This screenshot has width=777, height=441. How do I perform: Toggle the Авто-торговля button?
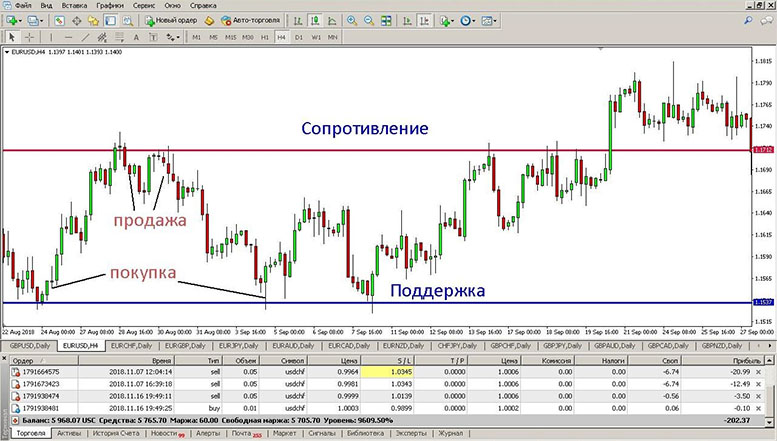[x=251, y=21]
